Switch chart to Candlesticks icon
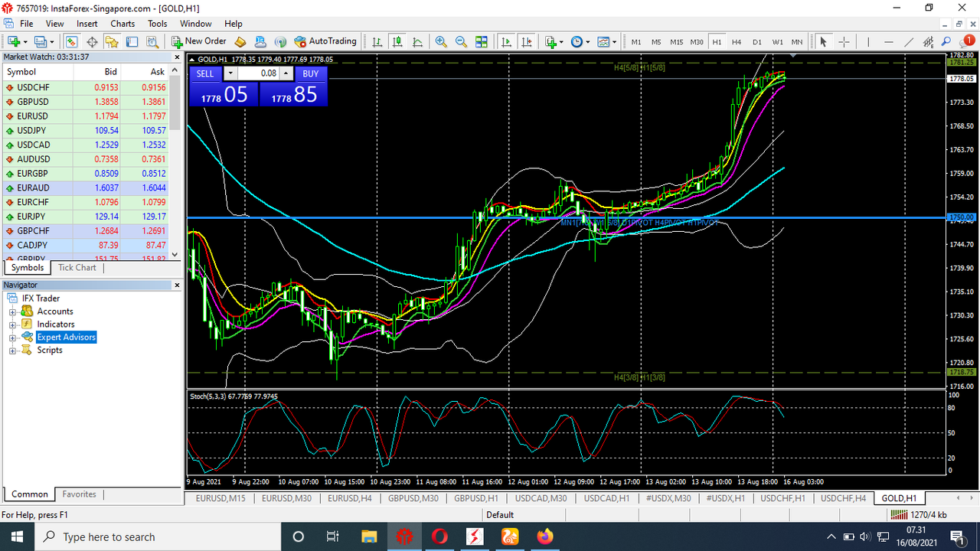980x551 pixels. pos(398,41)
